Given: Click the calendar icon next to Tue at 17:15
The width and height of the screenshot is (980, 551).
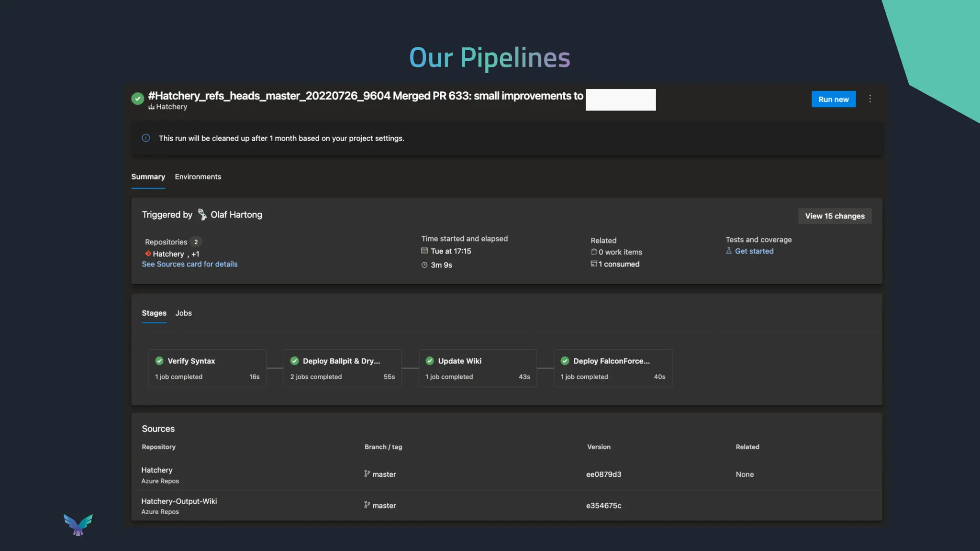Looking at the screenshot, I should (424, 251).
